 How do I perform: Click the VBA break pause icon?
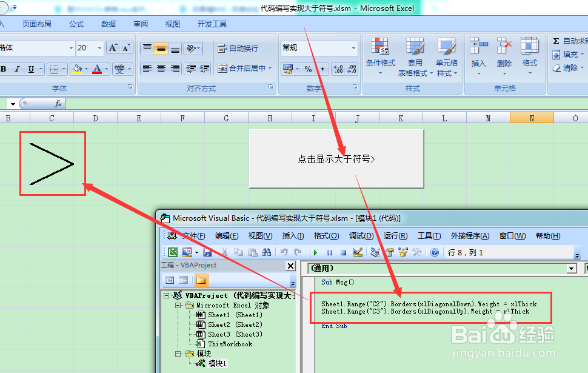[x=329, y=252]
